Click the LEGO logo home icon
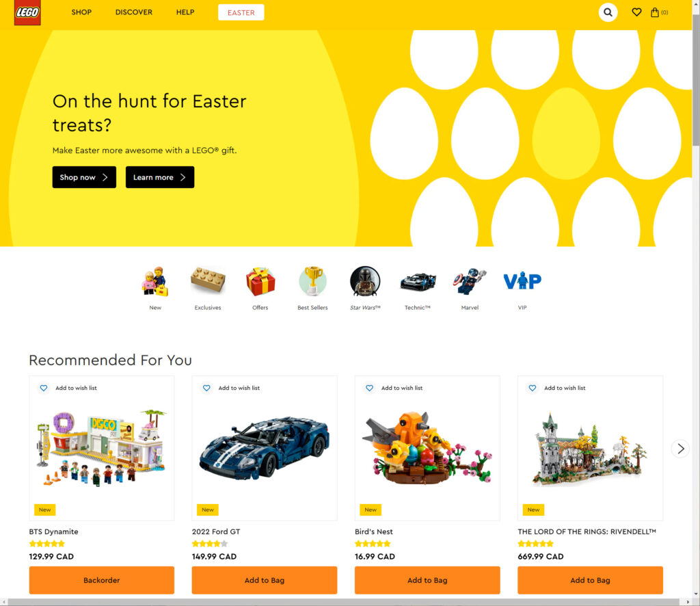 point(27,12)
